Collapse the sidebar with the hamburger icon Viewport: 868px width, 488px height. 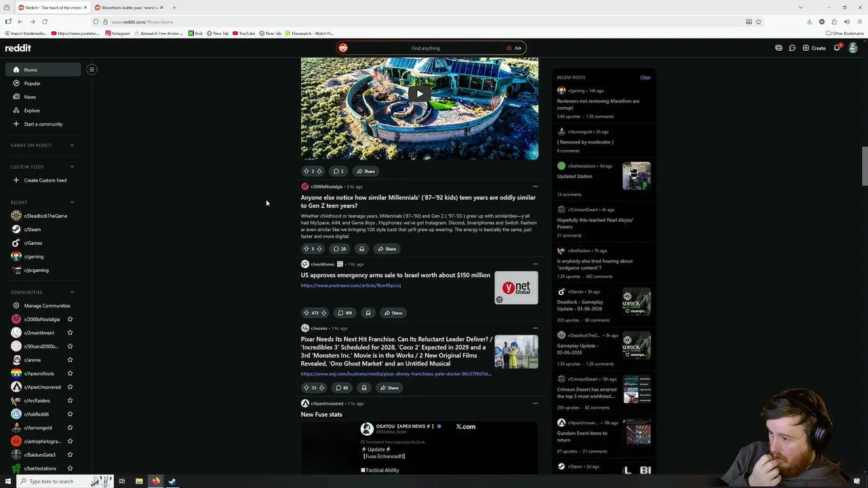click(92, 69)
